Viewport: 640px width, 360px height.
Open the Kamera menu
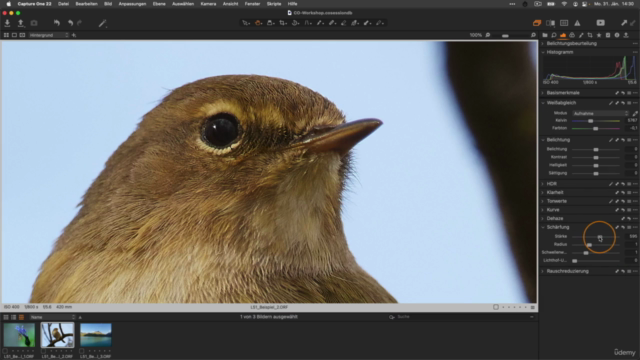click(x=208, y=4)
